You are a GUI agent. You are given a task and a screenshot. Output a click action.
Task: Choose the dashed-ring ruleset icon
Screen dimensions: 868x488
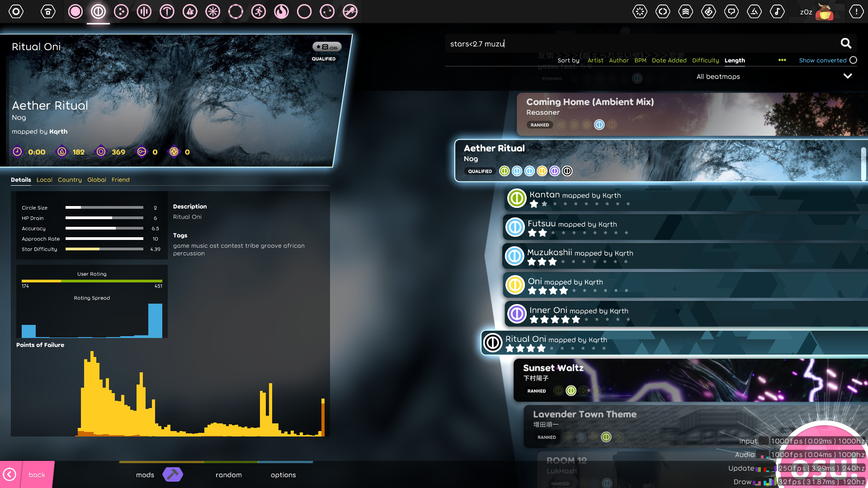(236, 11)
